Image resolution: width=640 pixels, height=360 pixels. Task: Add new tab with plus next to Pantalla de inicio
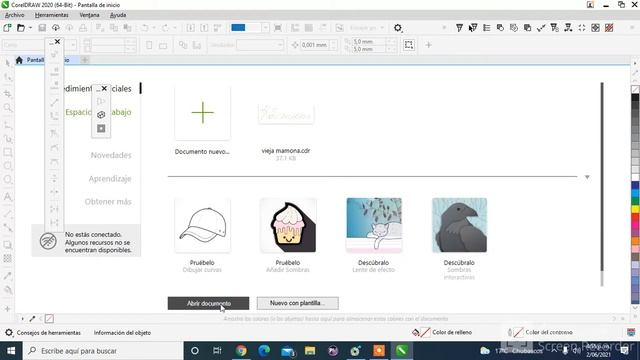tap(84, 60)
